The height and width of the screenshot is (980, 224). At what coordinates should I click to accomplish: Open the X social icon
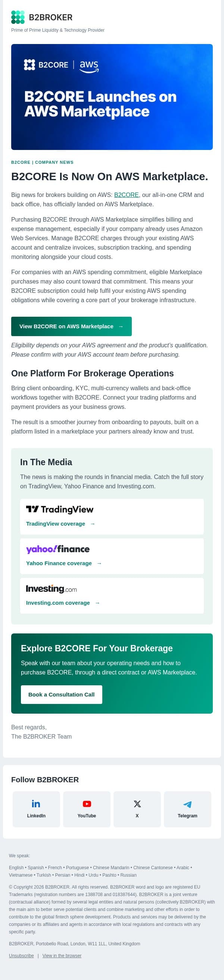137,810
